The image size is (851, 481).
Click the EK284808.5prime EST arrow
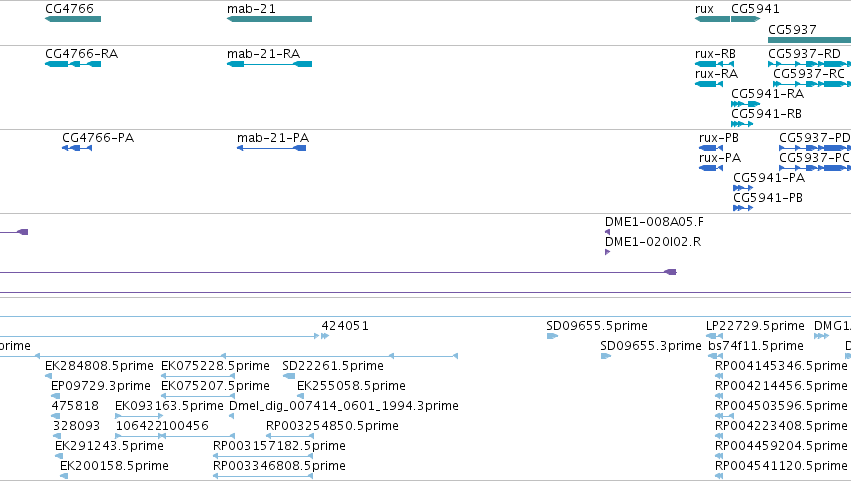pos(48,376)
